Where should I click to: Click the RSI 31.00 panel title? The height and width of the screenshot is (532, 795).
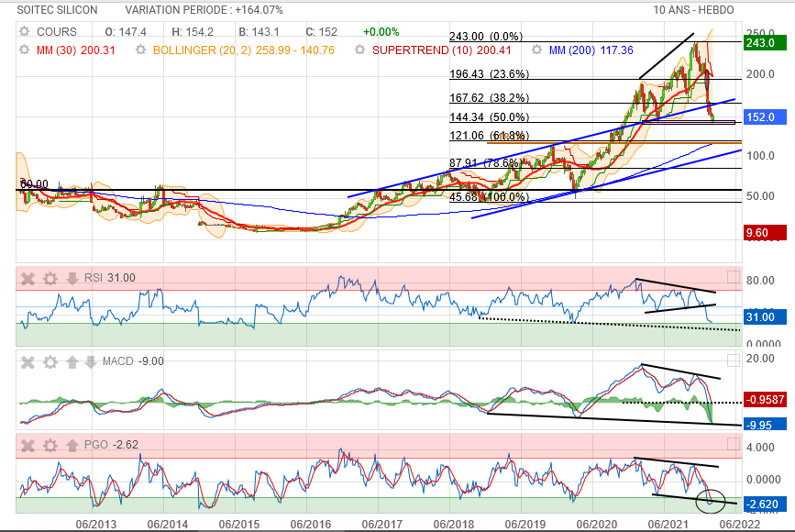(x=109, y=278)
